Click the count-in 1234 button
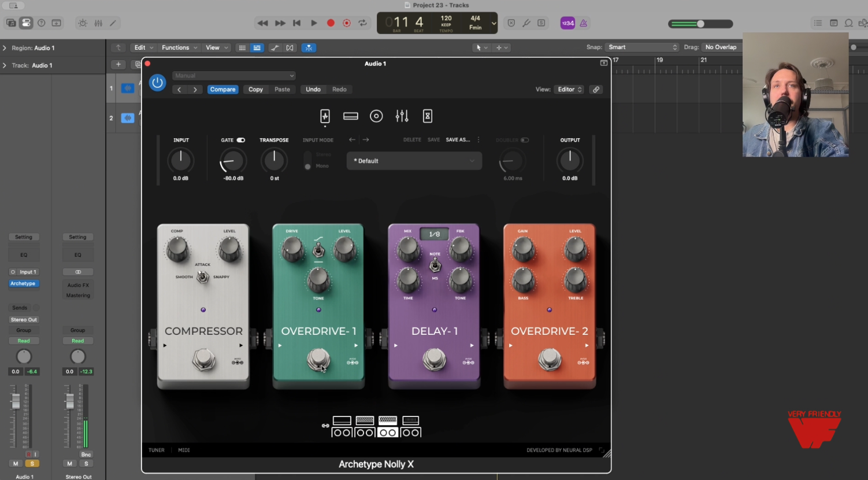Screen dimensions: 868x480 pos(567,23)
